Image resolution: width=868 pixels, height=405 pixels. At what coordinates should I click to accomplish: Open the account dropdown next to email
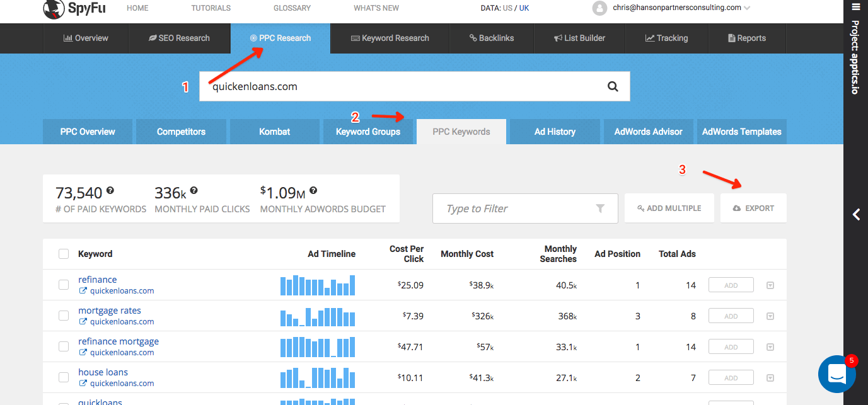[747, 8]
